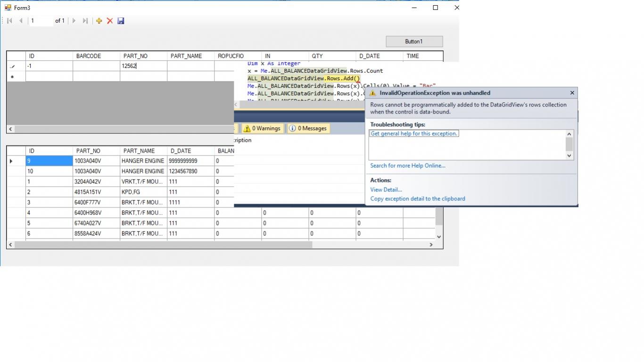
Task: Click the PART_NO cell containing 12562
Action: [x=143, y=66]
